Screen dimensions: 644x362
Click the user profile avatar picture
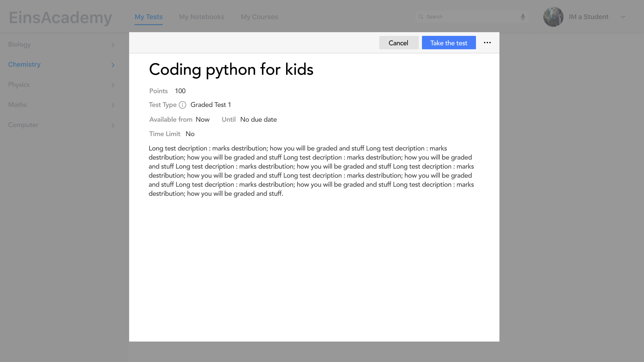pos(553,17)
